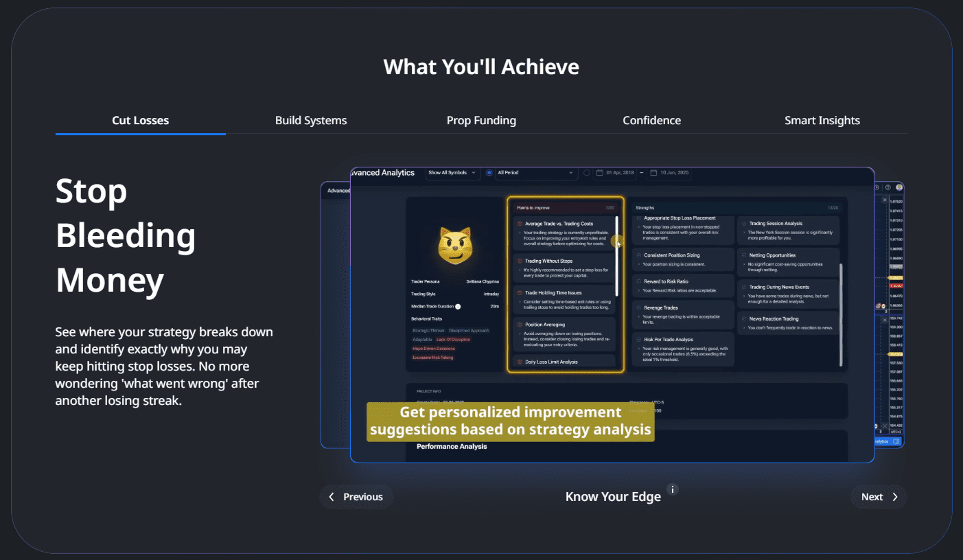Select the Smart Insights tab
The height and width of the screenshot is (560, 963).
[822, 121]
